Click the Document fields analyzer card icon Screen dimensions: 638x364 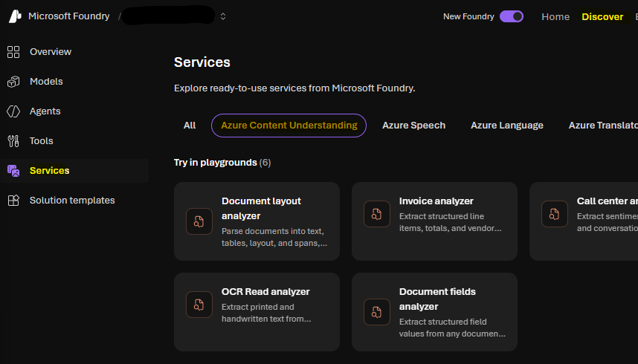point(377,312)
